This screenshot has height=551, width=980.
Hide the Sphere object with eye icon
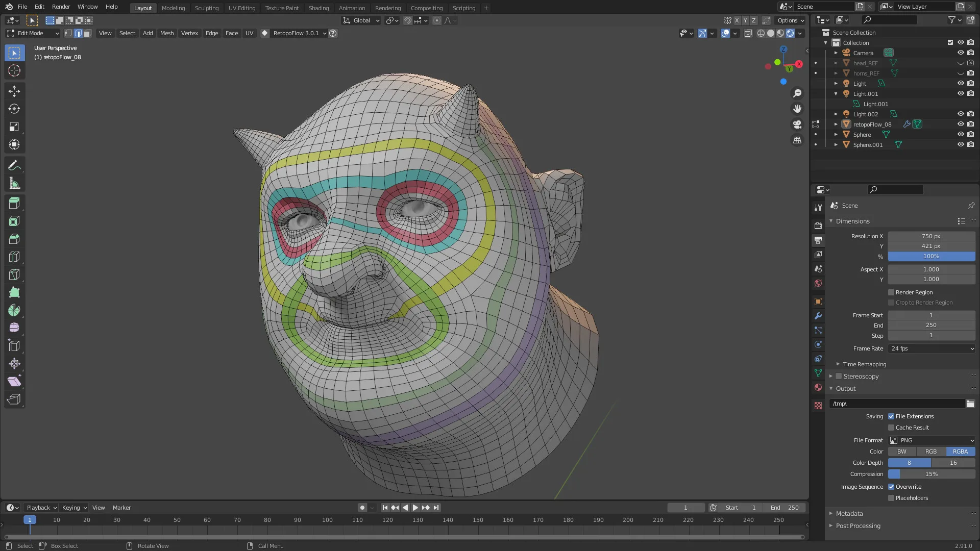(x=960, y=135)
